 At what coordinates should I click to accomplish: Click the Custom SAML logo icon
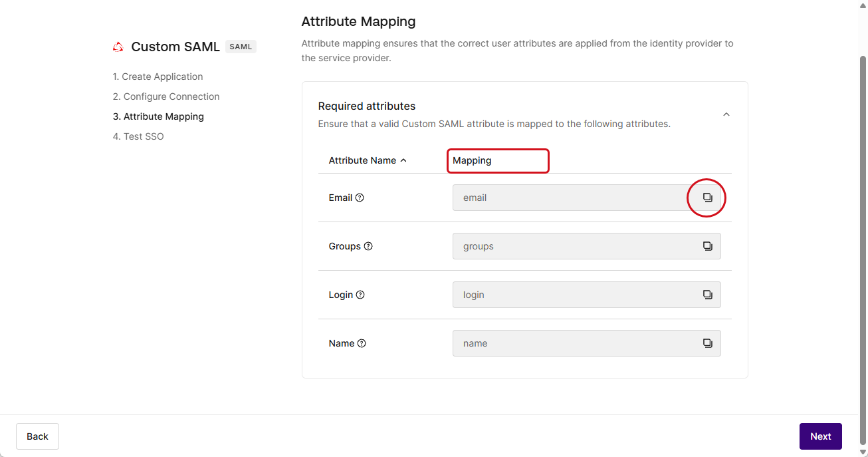(x=118, y=47)
